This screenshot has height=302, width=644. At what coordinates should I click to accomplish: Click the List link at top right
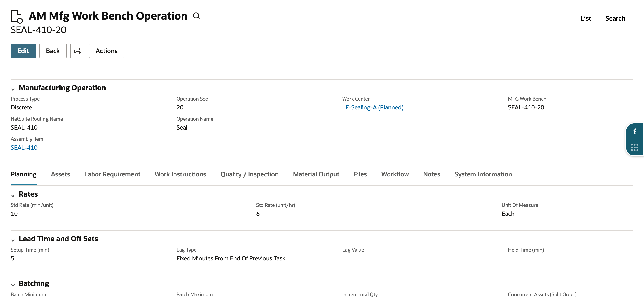tap(585, 18)
